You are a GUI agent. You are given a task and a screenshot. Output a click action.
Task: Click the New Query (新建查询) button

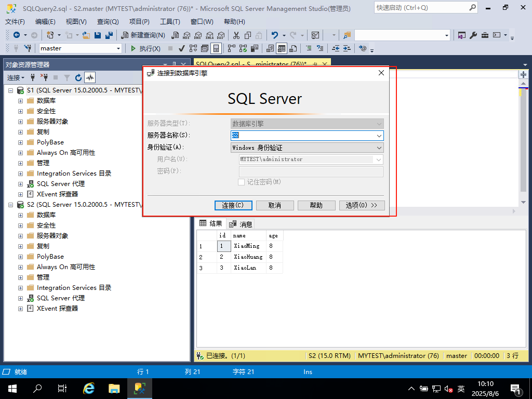pyautogui.click(x=143, y=35)
